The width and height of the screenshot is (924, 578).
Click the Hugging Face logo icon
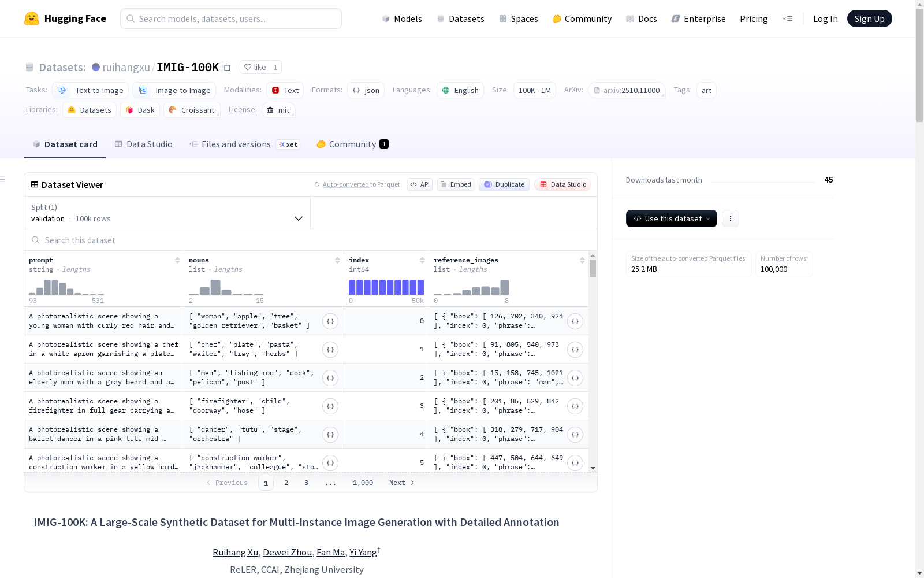(x=32, y=18)
